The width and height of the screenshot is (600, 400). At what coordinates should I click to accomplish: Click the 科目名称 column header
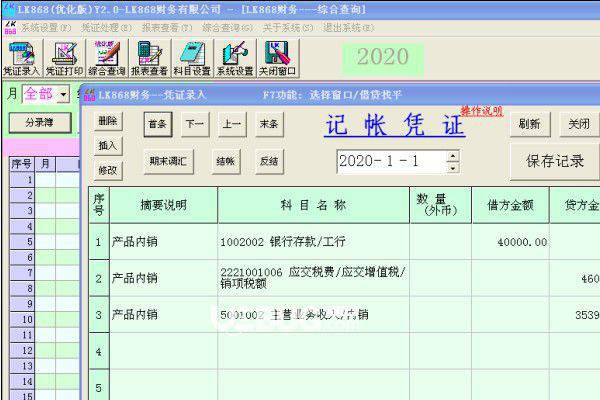click(313, 205)
